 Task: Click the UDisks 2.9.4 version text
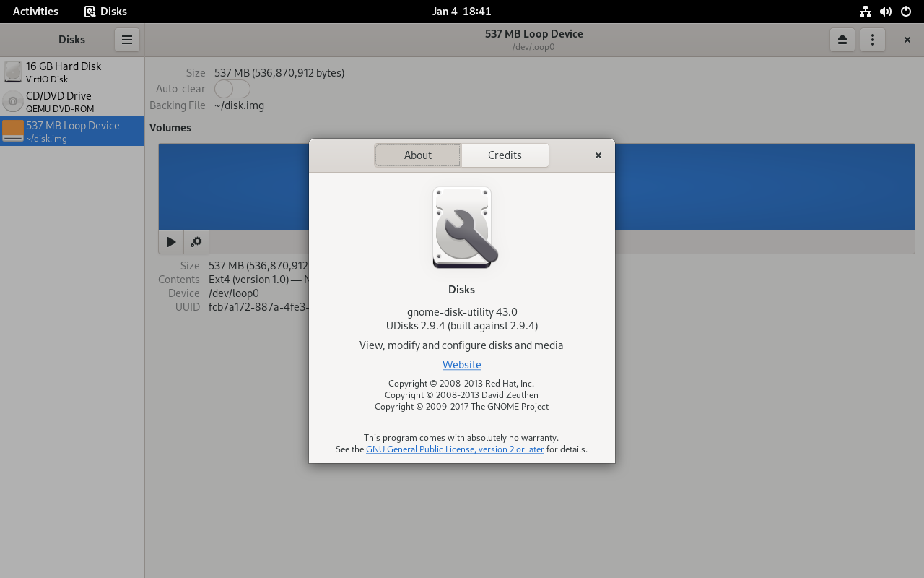pos(462,326)
